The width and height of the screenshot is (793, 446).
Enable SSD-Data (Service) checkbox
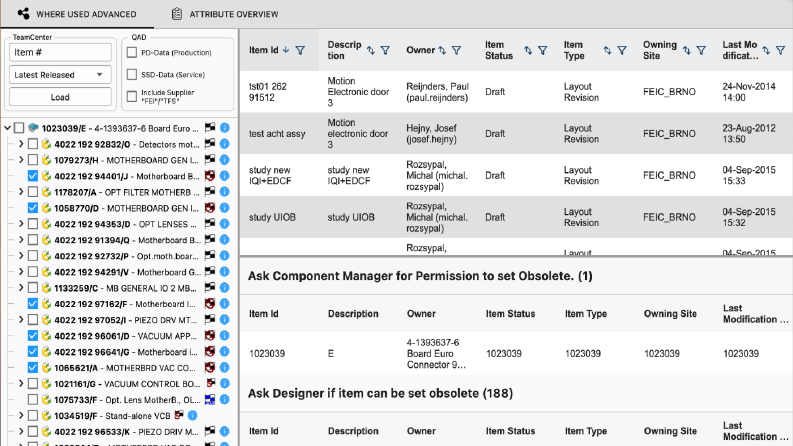point(132,74)
